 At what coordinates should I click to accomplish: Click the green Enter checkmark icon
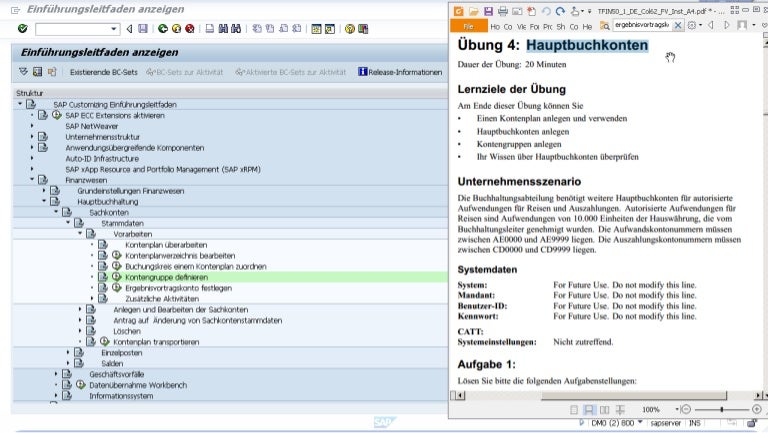click(22, 29)
